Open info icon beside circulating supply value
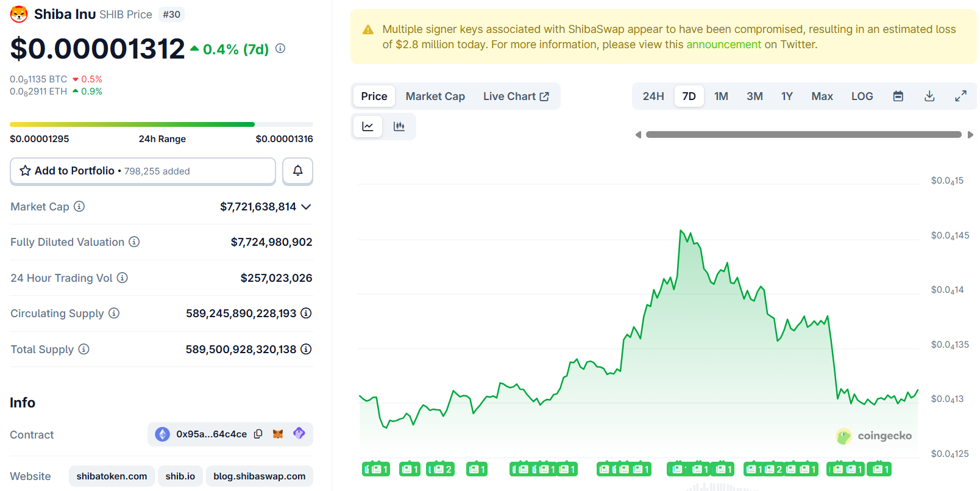Viewport: 980px width, 491px height. 307,313
